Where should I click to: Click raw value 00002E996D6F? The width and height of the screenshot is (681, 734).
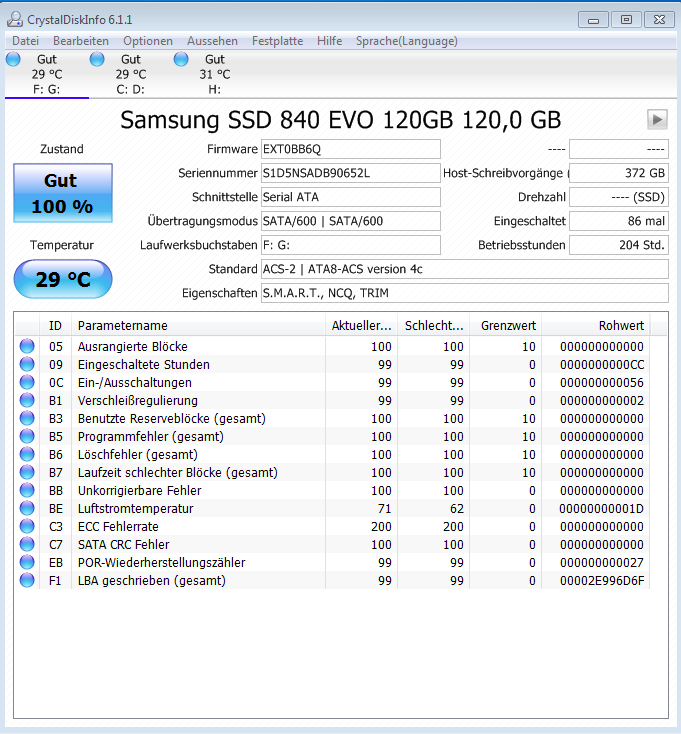(602, 581)
